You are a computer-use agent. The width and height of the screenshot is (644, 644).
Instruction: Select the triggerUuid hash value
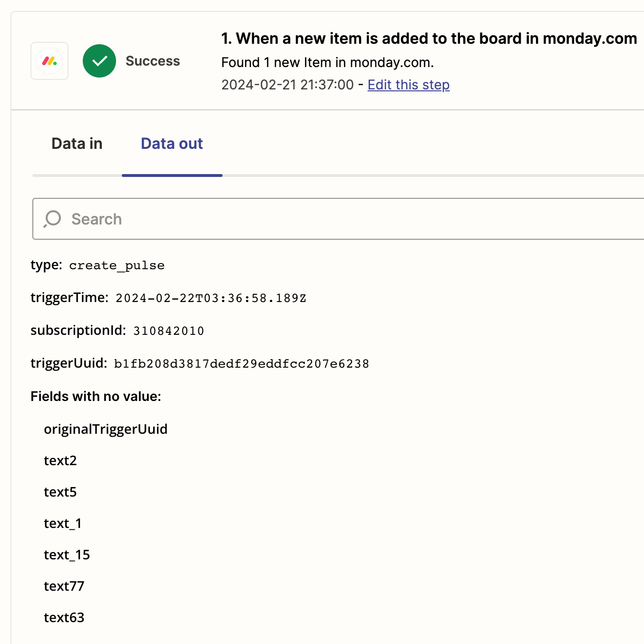[x=242, y=364]
